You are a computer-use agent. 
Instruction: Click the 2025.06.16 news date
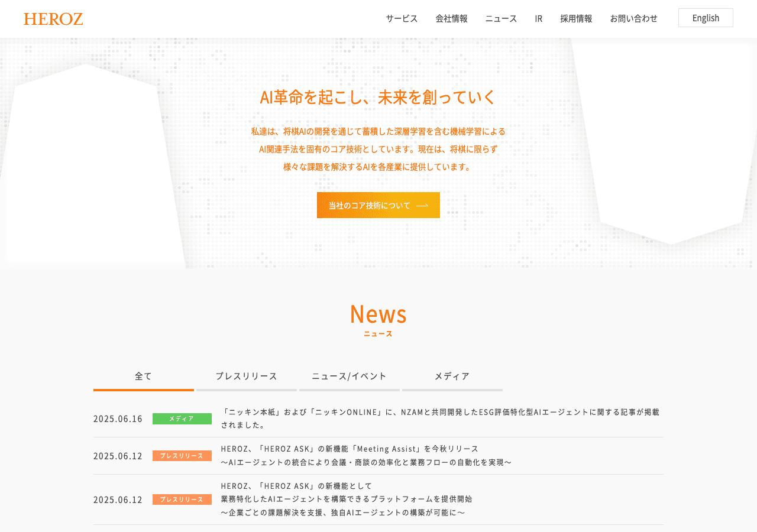click(x=118, y=419)
